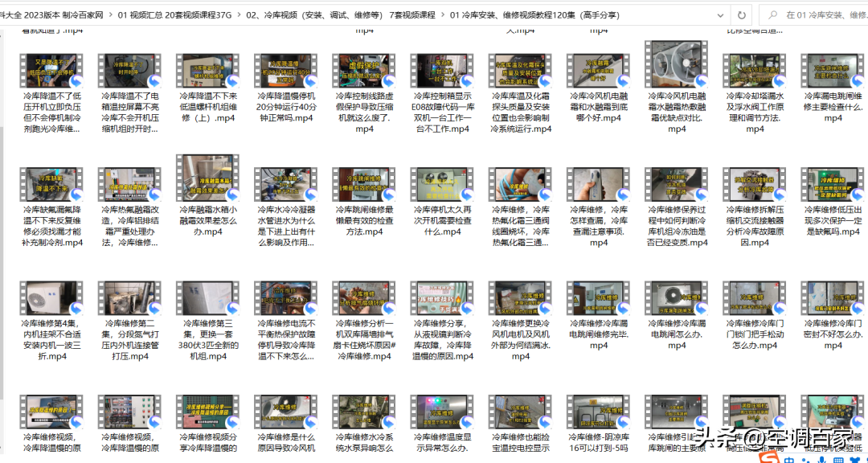Select video icon 如何判断冷库机组冷冻油变质
This screenshot has height=463, width=868.
pos(677,184)
